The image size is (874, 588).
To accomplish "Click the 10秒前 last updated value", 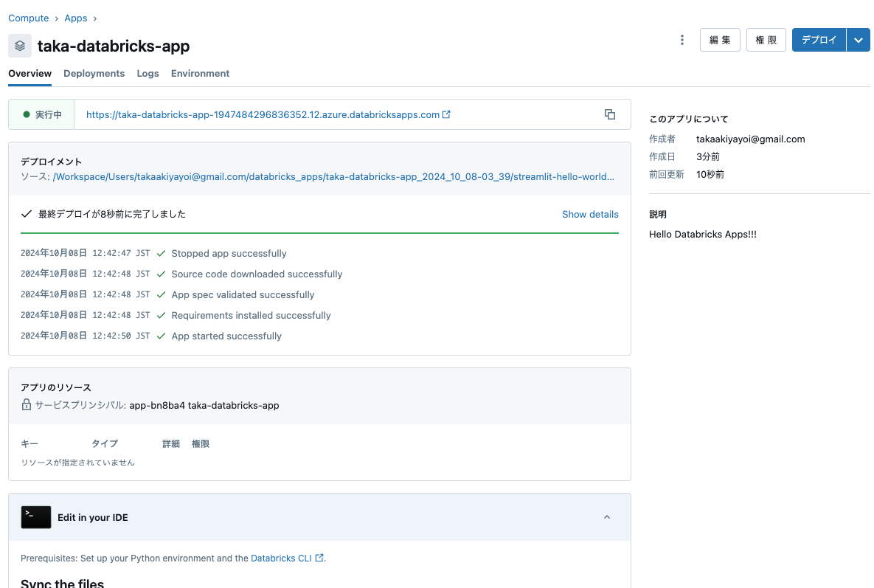I will [x=710, y=174].
